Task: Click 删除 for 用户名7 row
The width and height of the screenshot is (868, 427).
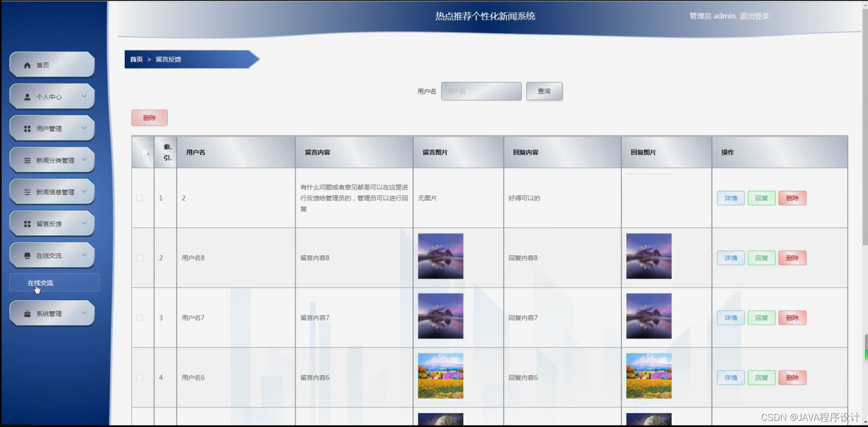Action: (792, 318)
